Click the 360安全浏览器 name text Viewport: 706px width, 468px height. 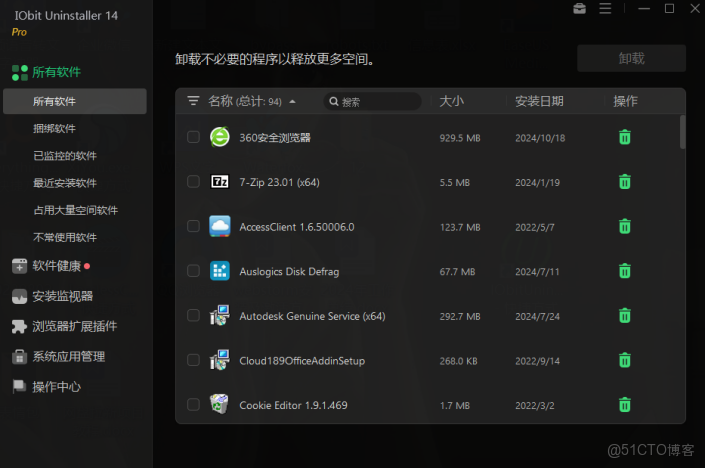275,138
